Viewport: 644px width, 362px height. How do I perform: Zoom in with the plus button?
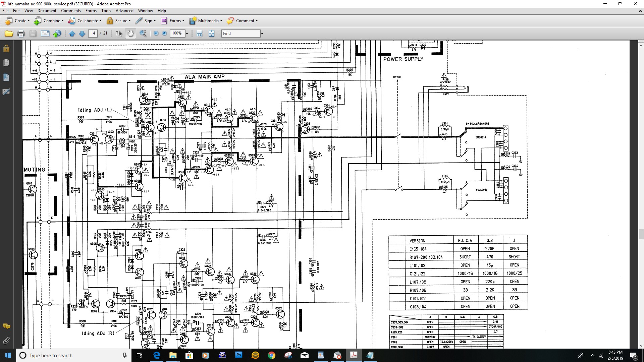point(164,34)
